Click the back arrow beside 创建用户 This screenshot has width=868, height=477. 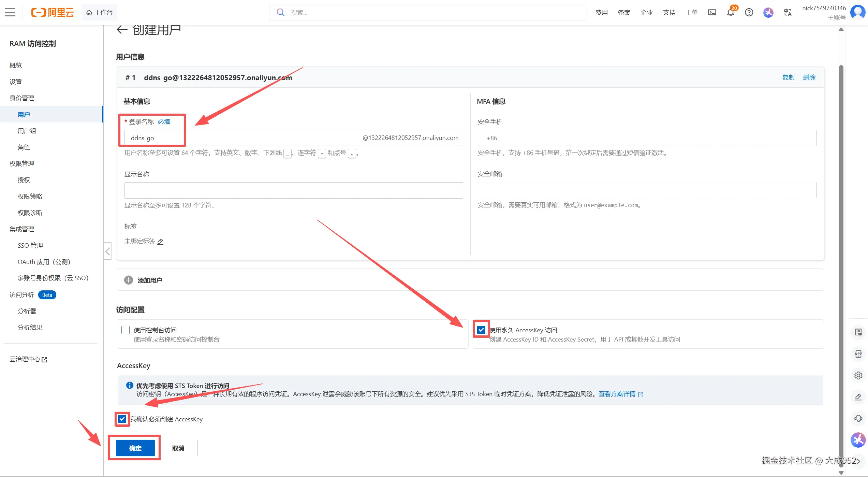coord(122,30)
